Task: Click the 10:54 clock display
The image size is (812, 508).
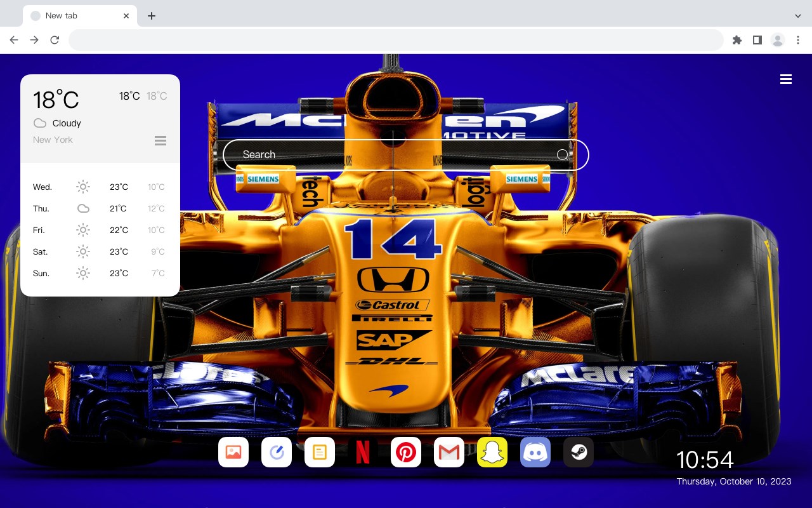Action: point(705,460)
